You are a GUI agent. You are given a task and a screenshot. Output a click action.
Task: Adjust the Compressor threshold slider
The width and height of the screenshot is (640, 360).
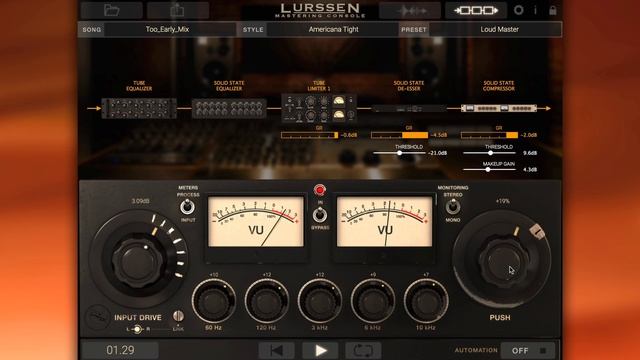(x=490, y=153)
